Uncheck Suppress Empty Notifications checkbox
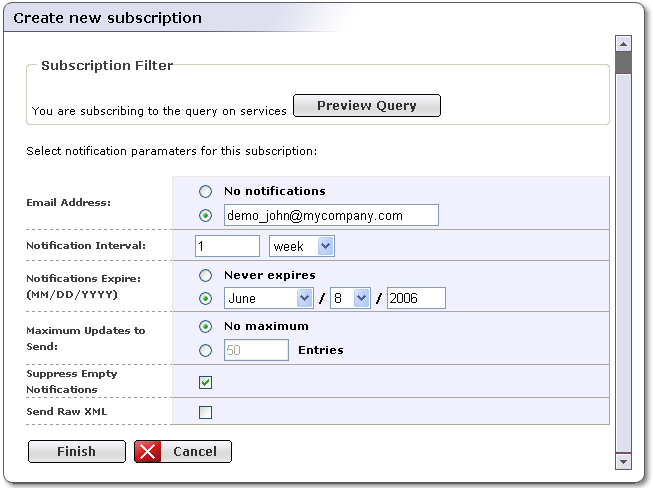Viewport: 653px width, 488px height. 205,382
